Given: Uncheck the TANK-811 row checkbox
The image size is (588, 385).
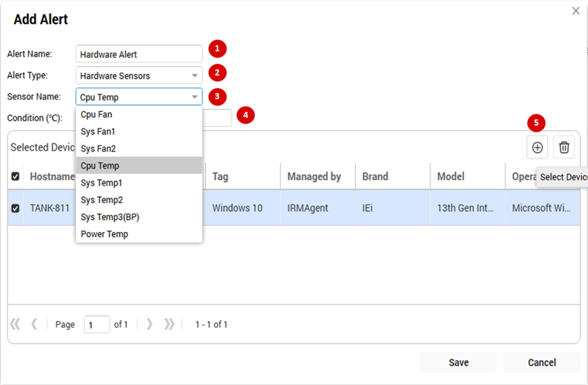Looking at the screenshot, I should [15, 208].
